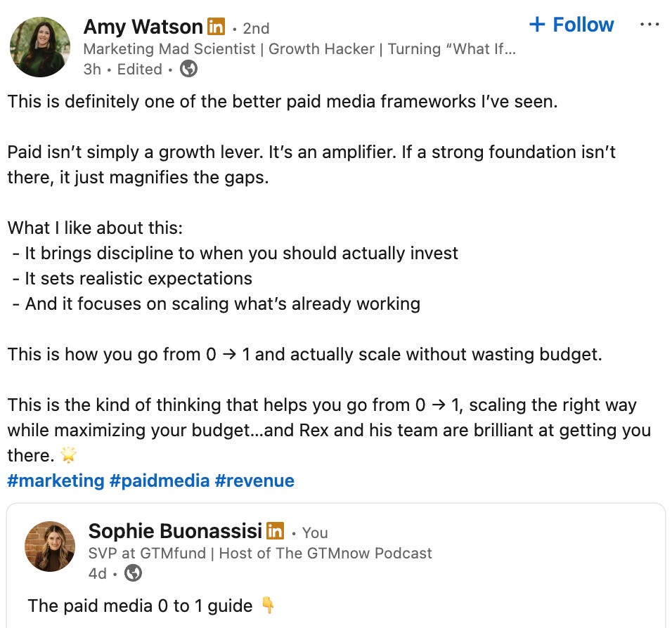The width and height of the screenshot is (672, 628).
Task: Click the Amy Watson name link
Action: coord(143,27)
